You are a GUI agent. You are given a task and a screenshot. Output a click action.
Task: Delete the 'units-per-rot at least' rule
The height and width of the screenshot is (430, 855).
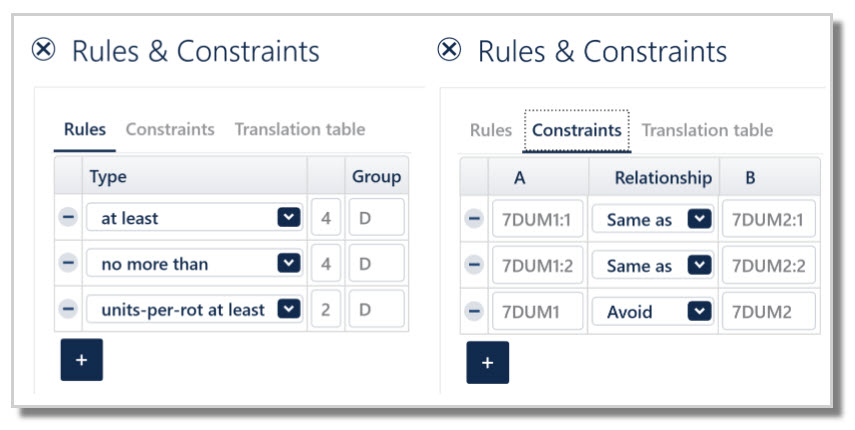click(68, 310)
